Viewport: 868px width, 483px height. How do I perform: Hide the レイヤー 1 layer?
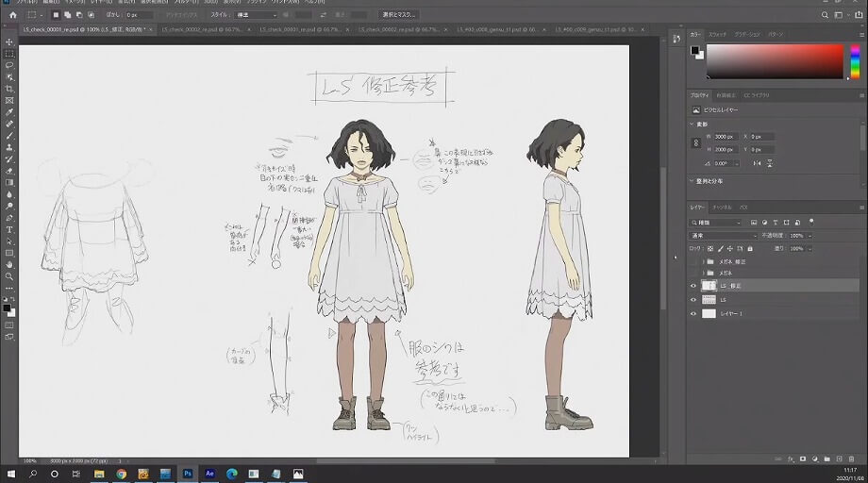point(693,314)
